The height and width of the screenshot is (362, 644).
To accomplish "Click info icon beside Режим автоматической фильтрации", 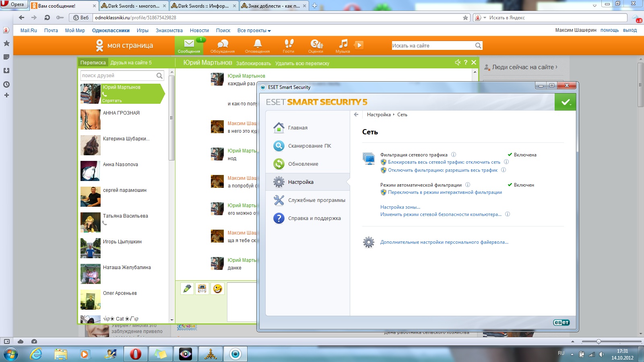I will 468,185.
